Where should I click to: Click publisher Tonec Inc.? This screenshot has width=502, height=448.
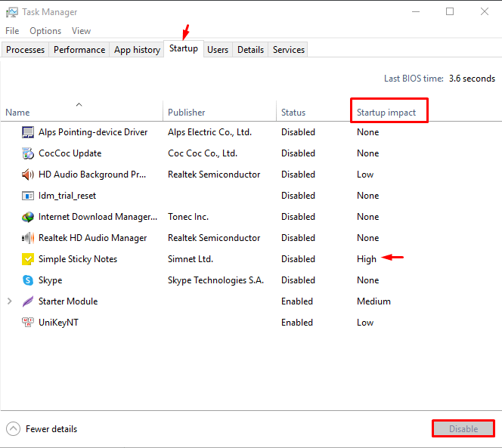tap(188, 217)
